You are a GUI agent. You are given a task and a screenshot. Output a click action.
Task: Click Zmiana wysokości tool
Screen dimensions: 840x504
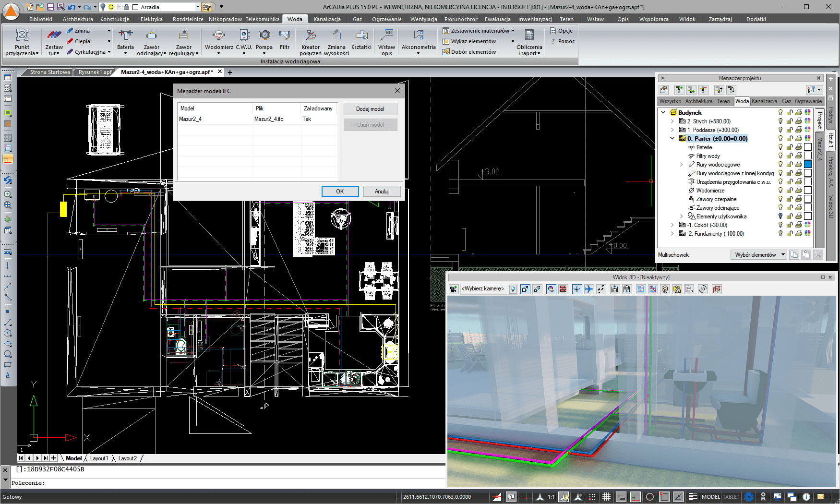pyautogui.click(x=336, y=42)
